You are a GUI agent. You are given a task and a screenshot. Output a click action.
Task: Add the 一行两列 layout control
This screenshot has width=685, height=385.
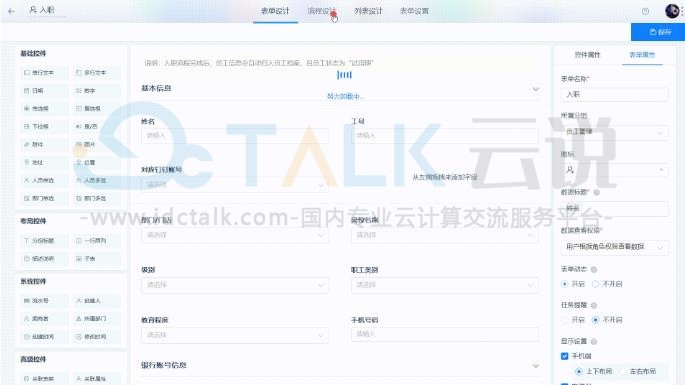[x=96, y=240]
